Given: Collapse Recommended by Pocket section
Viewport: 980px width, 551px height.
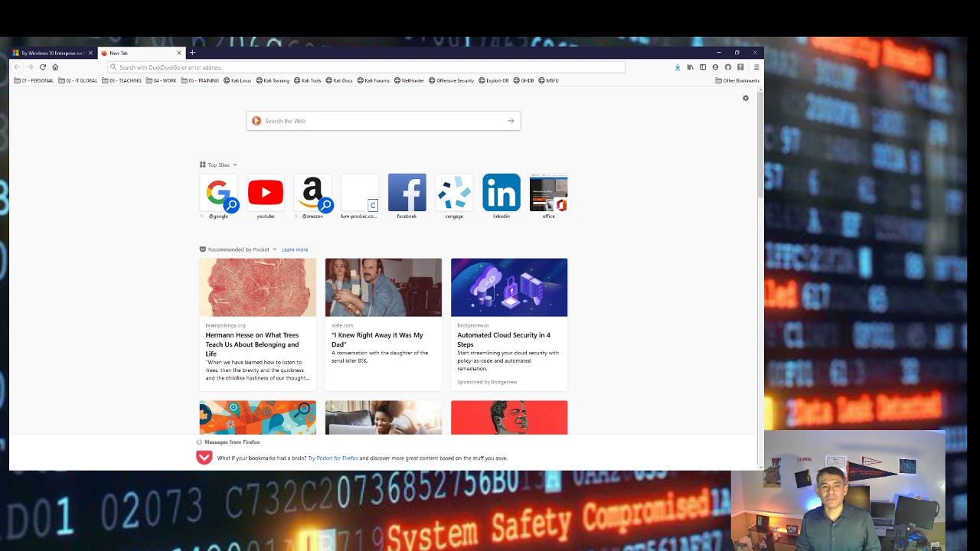Looking at the screenshot, I should pyautogui.click(x=274, y=249).
